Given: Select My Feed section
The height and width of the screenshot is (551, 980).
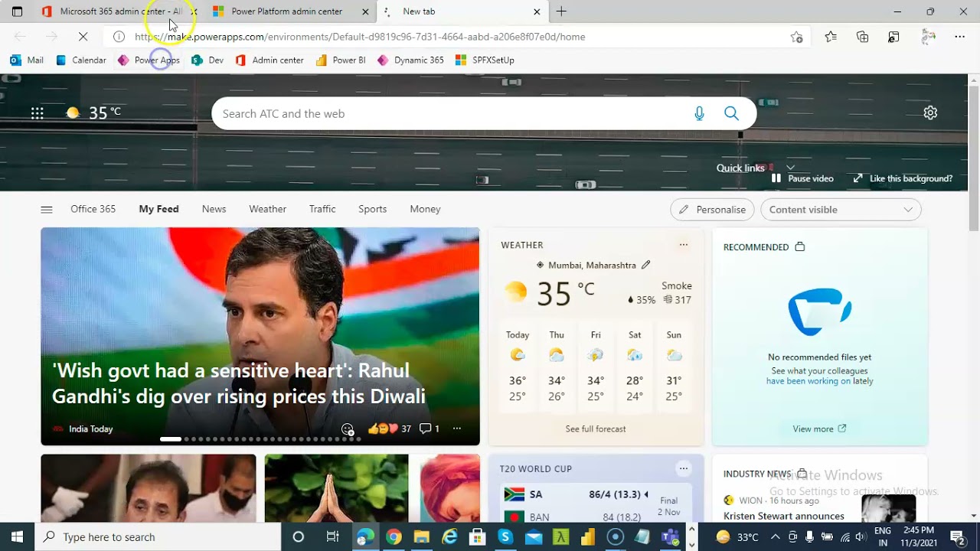Looking at the screenshot, I should coord(158,209).
